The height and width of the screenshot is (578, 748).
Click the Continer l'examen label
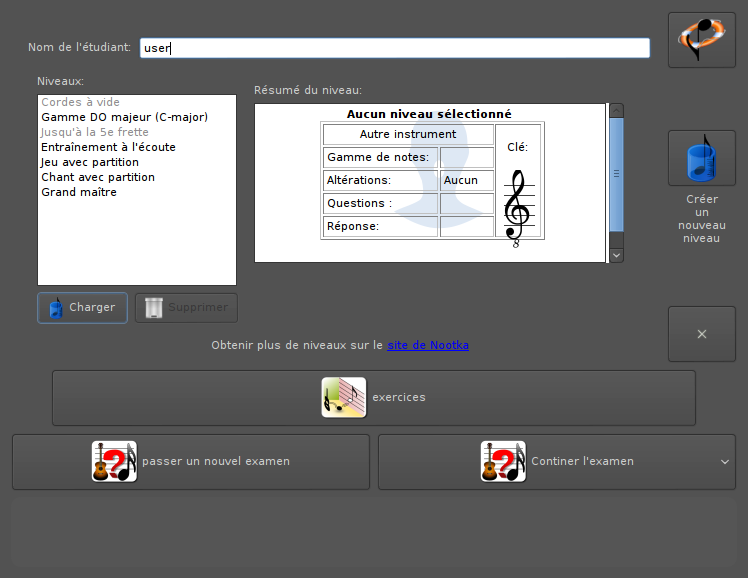coord(582,461)
